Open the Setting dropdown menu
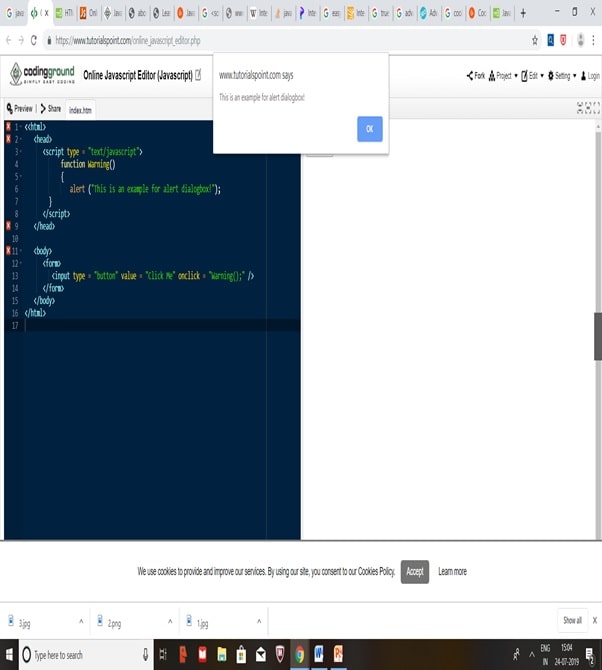Image resolution: width=602 pixels, height=670 pixels. pyautogui.click(x=561, y=76)
